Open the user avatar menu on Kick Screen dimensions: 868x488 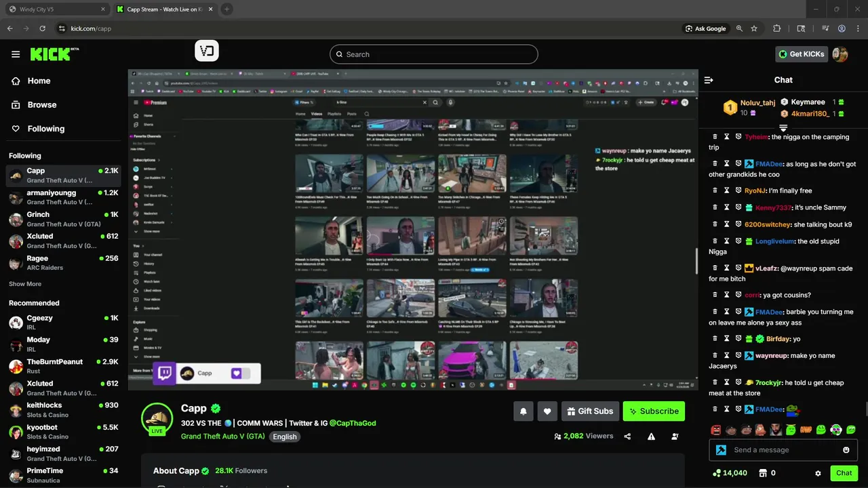[840, 54]
